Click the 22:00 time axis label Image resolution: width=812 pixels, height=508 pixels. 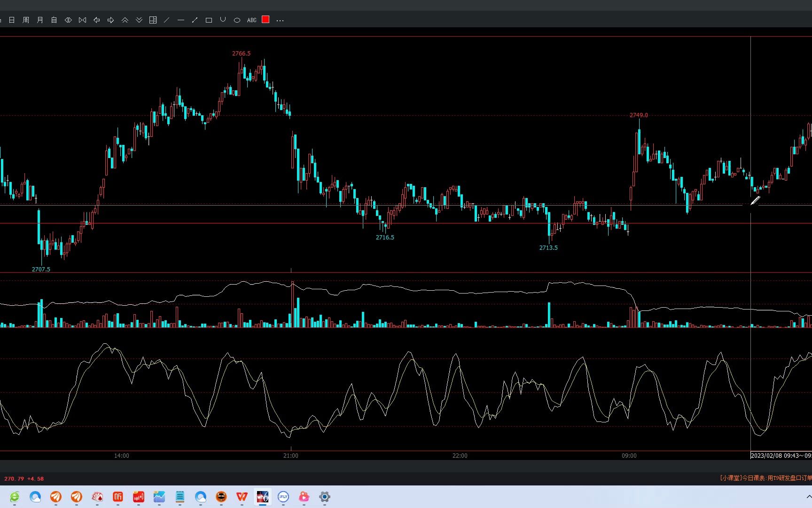(x=460, y=456)
